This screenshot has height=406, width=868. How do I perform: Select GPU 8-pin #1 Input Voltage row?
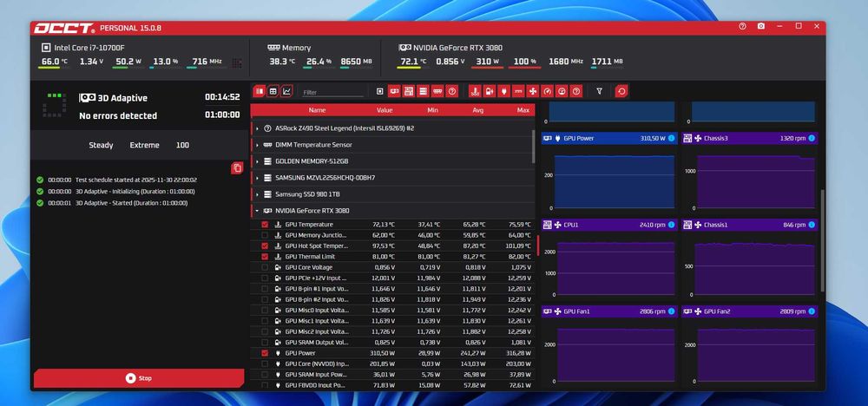(x=392, y=289)
